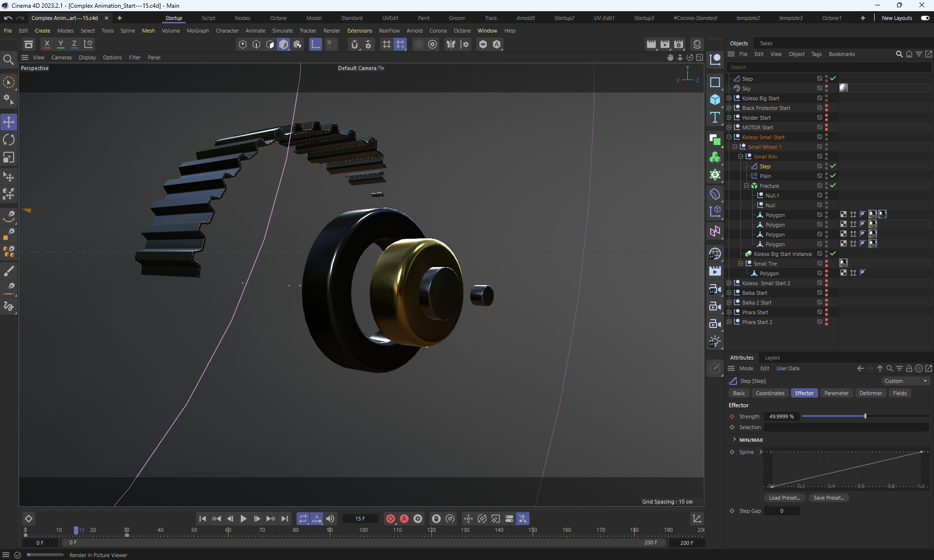Click the Save Preset button
The width and height of the screenshot is (934, 560).
(828, 498)
